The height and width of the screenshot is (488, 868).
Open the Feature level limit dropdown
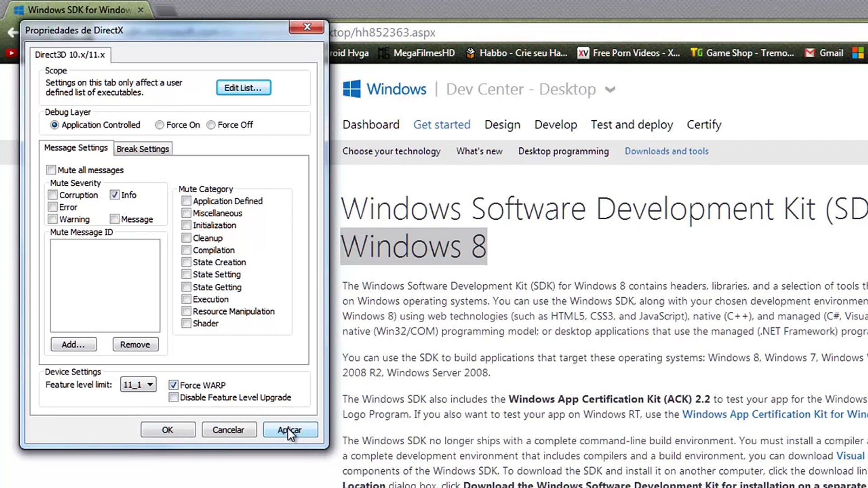[x=138, y=385]
